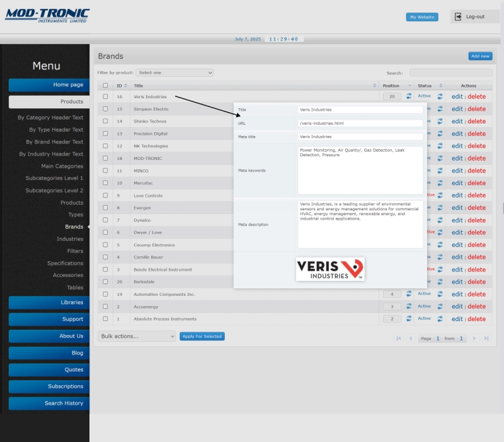This screenshot has height=442, width=504.
Task: Open Search History in the menu
Action: pos(49,404)
